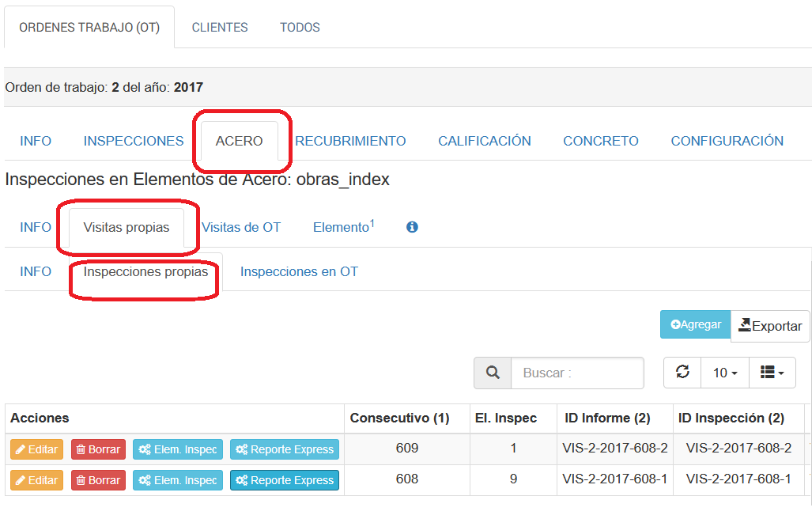This screenshot has height=515, width=812.
Task: Sort by the Consecutivo (1) column header
Action: [399, 418]
